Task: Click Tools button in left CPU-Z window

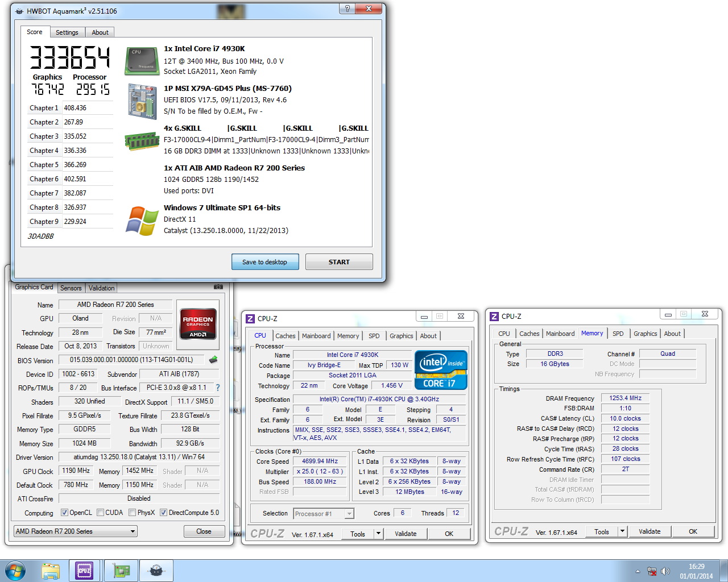Action: coord(358,534)
